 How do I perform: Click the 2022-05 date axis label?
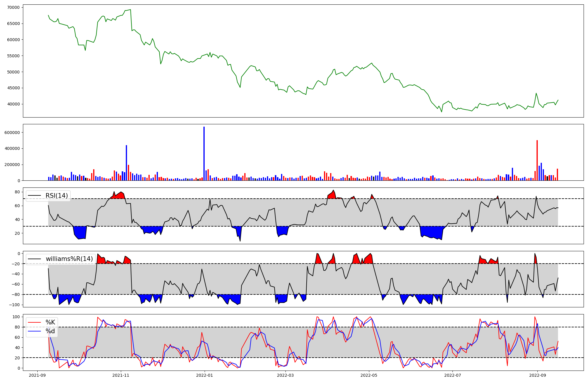coord(369,375)
